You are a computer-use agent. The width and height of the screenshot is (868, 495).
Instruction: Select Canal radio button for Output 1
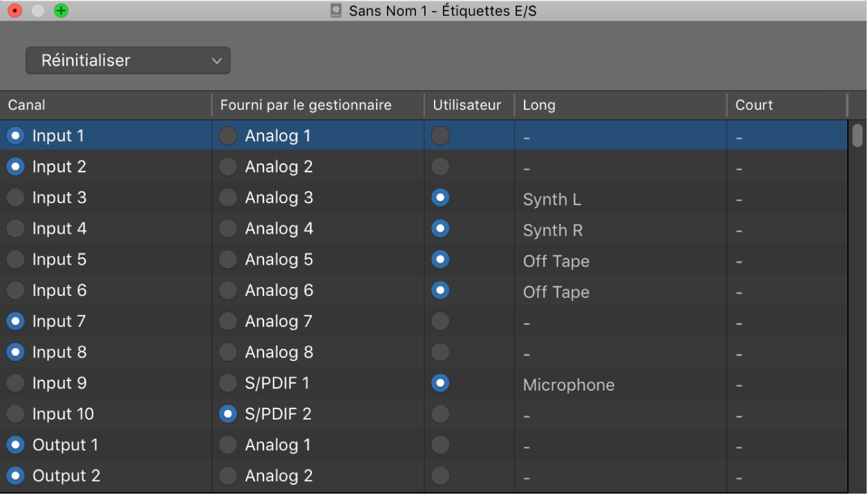[15, 445]
